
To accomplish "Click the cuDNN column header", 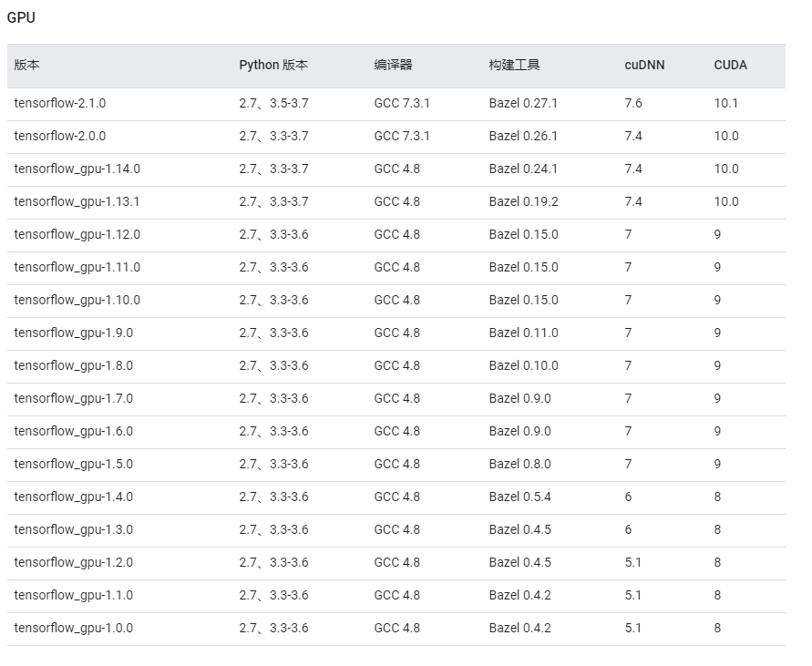I will click(644, 65).
